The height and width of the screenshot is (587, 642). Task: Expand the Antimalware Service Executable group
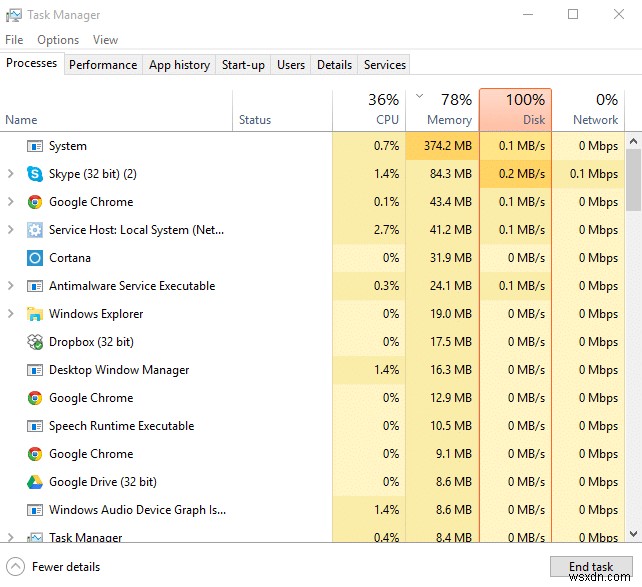point(11,286)
